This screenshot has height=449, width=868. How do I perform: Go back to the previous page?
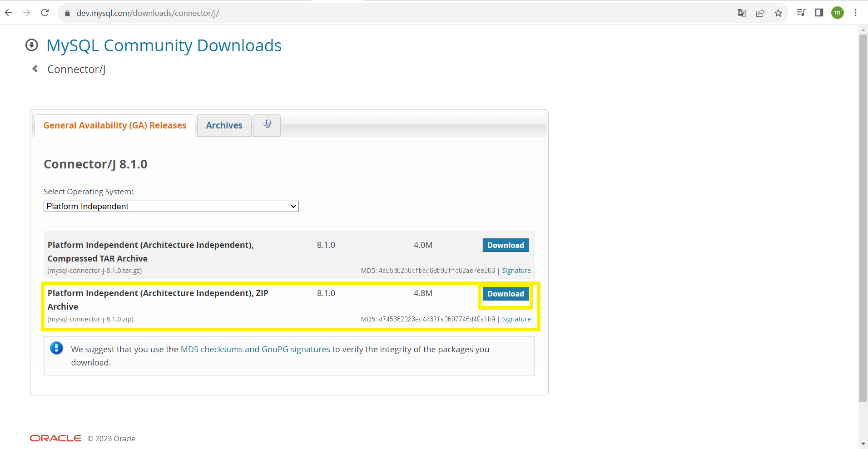(x=9, y=13)
